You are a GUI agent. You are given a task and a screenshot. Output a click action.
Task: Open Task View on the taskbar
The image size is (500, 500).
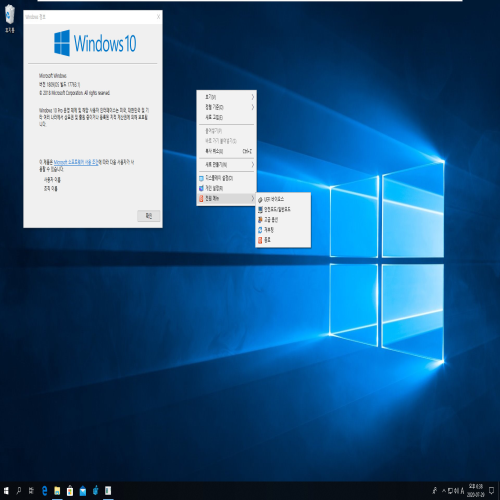point(31,491)
